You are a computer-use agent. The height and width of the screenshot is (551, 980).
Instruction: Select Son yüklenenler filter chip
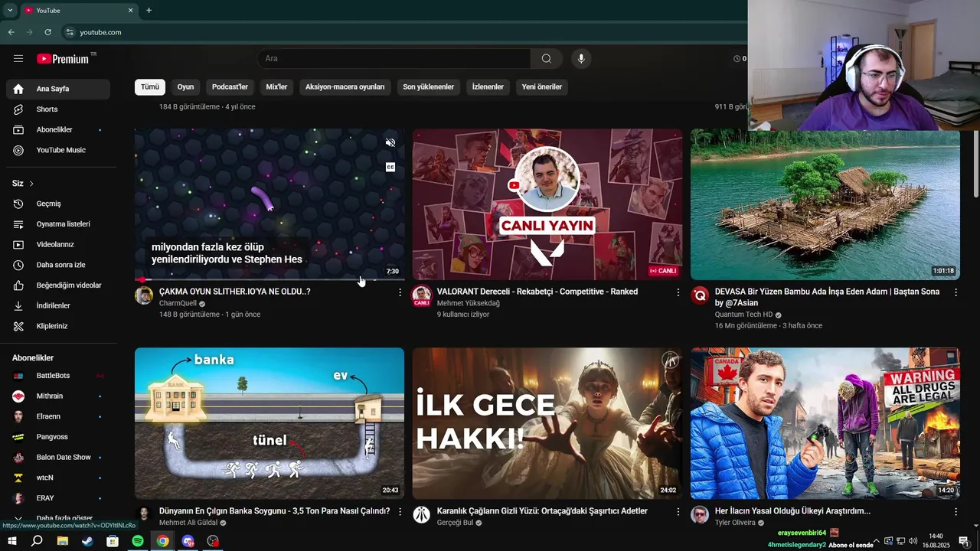pyautogui.click(x=429, y=87)
